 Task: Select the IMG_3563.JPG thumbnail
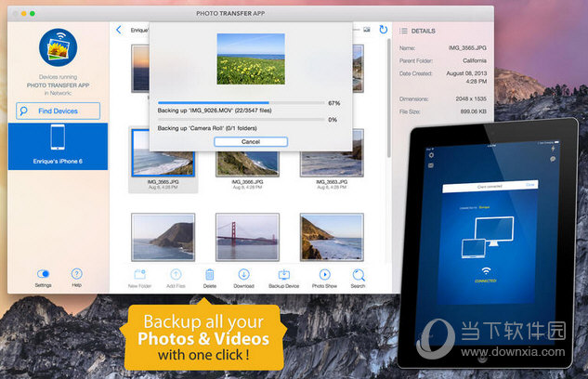coord(332,164)
